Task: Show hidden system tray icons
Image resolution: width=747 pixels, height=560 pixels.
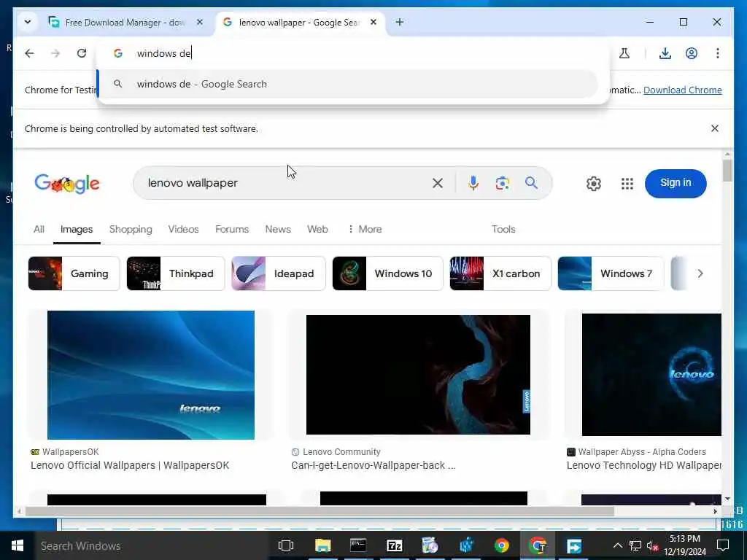Action: coord(617,545)
